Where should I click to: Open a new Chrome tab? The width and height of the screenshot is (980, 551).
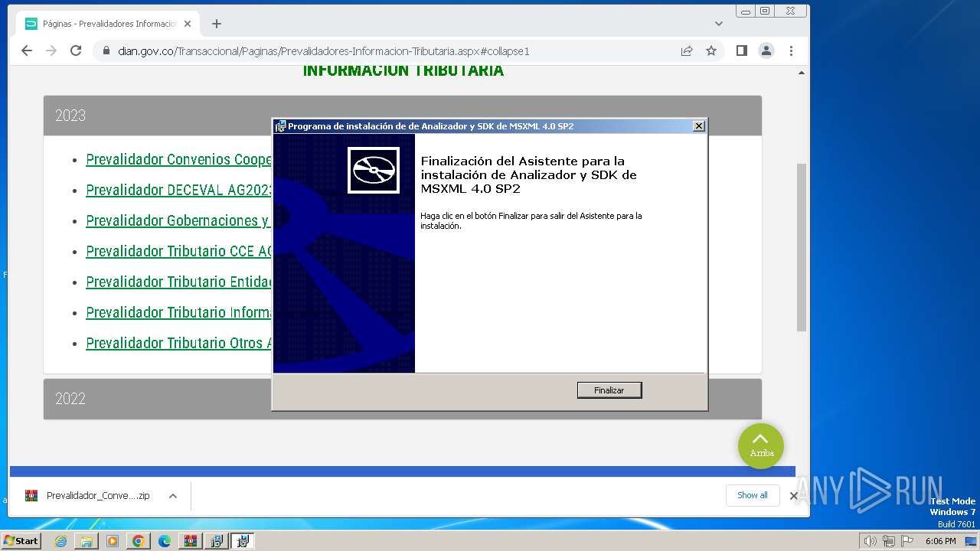click(217, 24)
